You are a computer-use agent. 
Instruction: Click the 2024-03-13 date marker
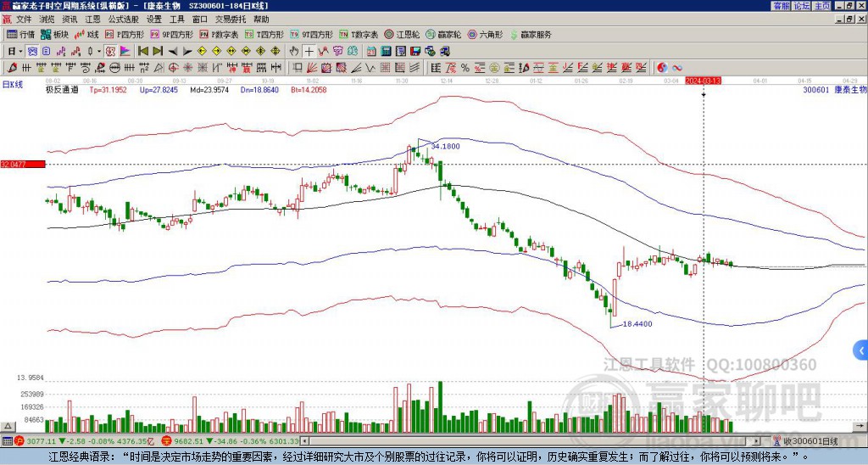[x=703, y=81]
